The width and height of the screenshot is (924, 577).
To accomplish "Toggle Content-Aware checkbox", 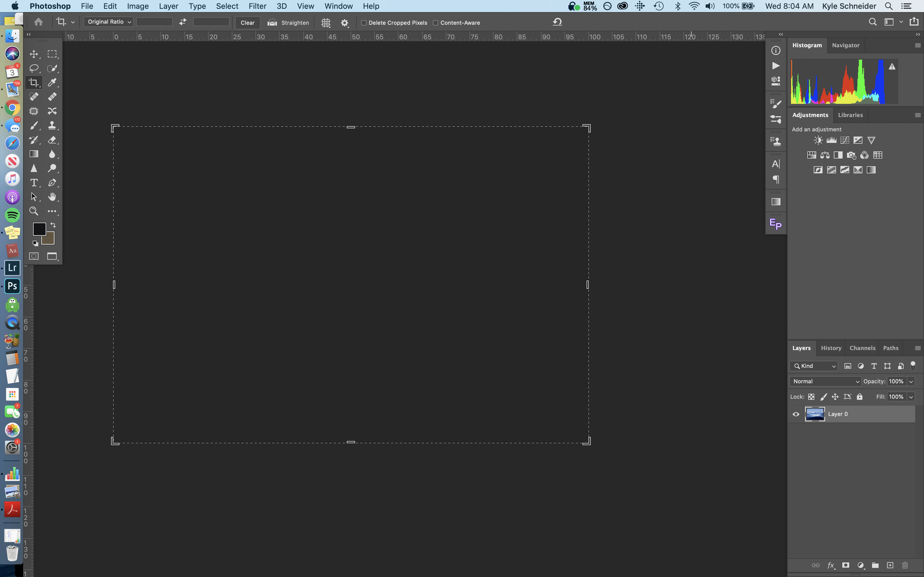I will point(436,23).
